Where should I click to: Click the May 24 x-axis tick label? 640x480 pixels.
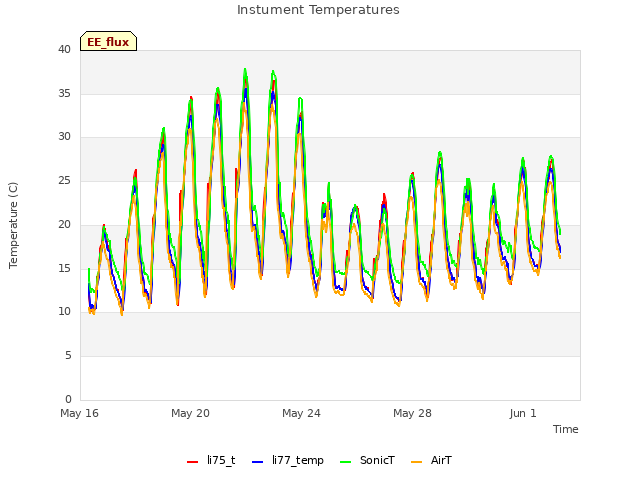point(301,413)
